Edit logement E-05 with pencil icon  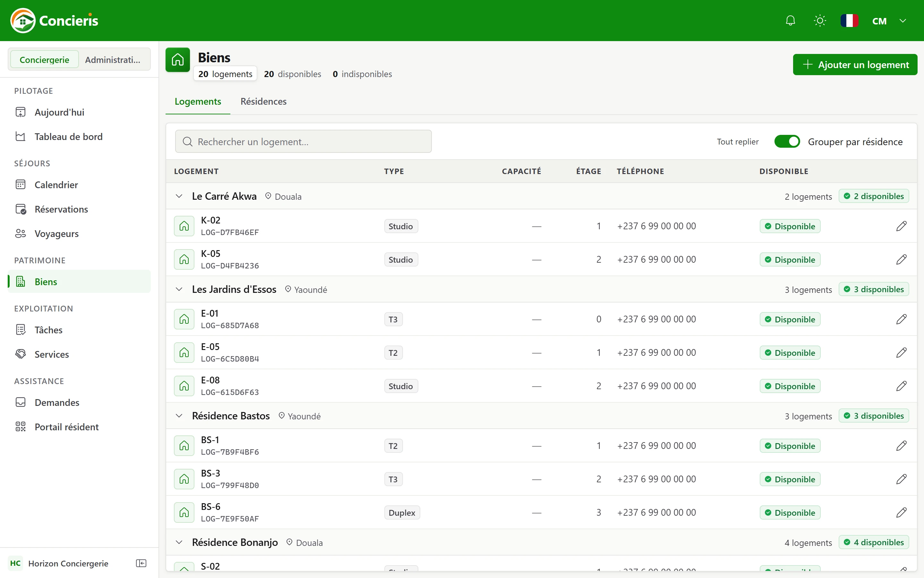(901, 353)
